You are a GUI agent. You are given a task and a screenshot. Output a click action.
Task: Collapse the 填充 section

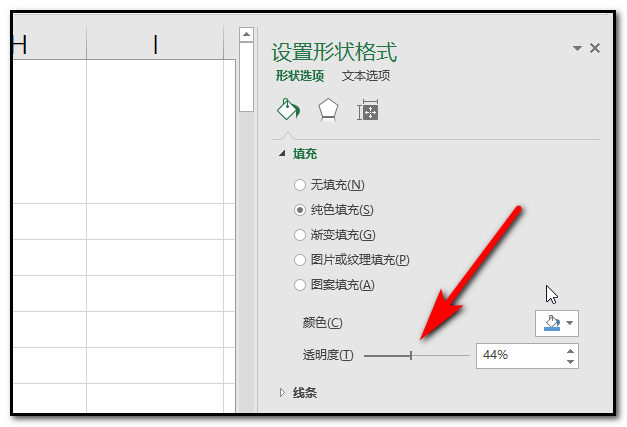[282, 154]
